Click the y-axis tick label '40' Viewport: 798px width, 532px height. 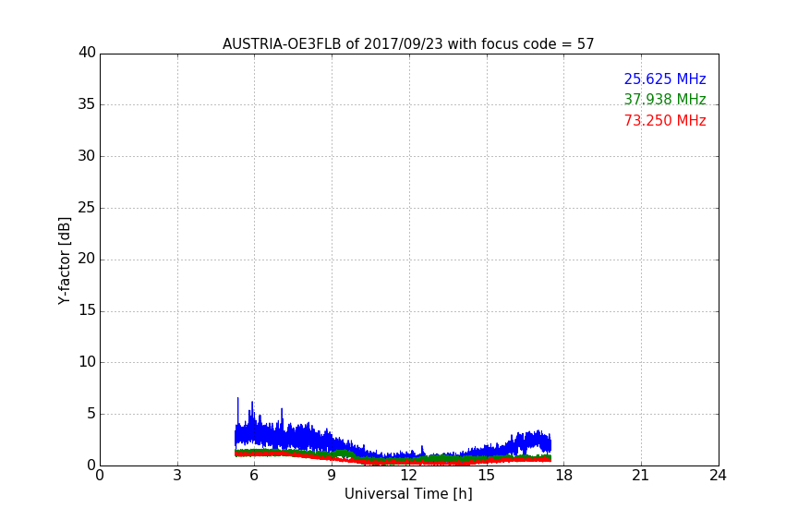pos(87,53)
